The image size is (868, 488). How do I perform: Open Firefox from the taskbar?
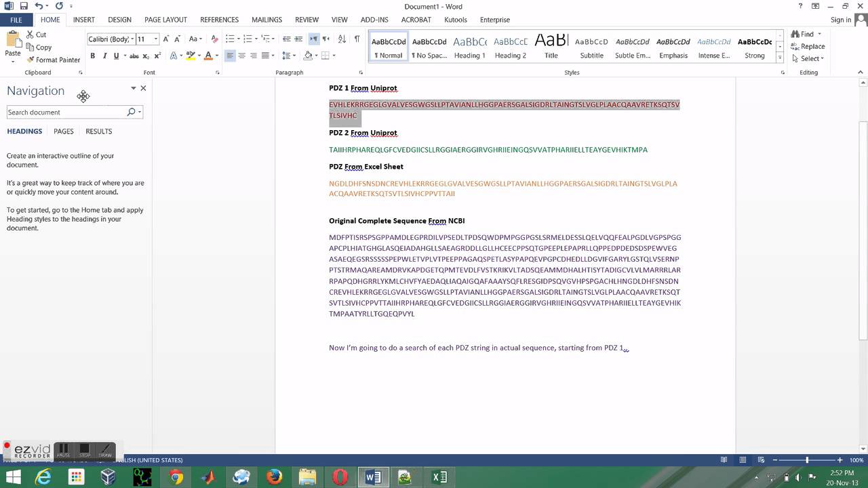[x=275, y=477]
